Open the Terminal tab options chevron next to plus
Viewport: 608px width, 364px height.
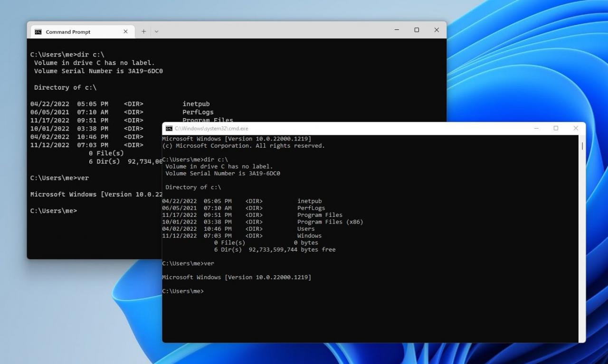tap(157, 31)
